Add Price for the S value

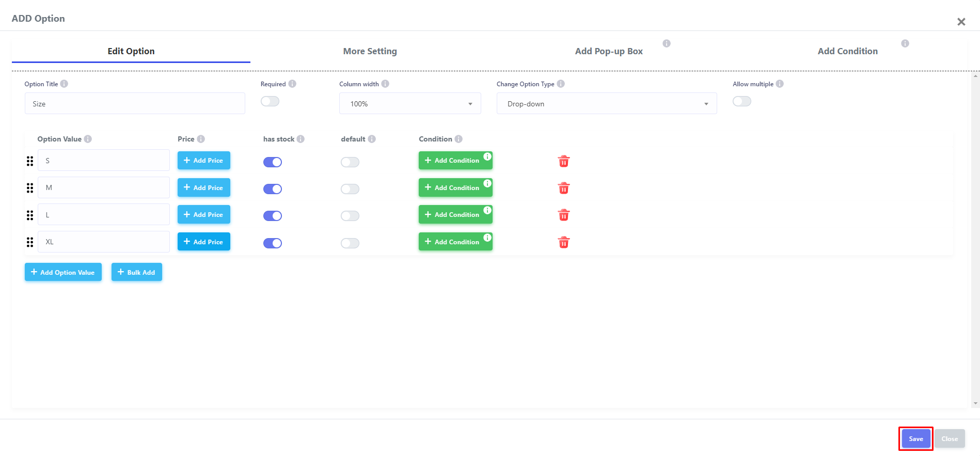point(204,160)
